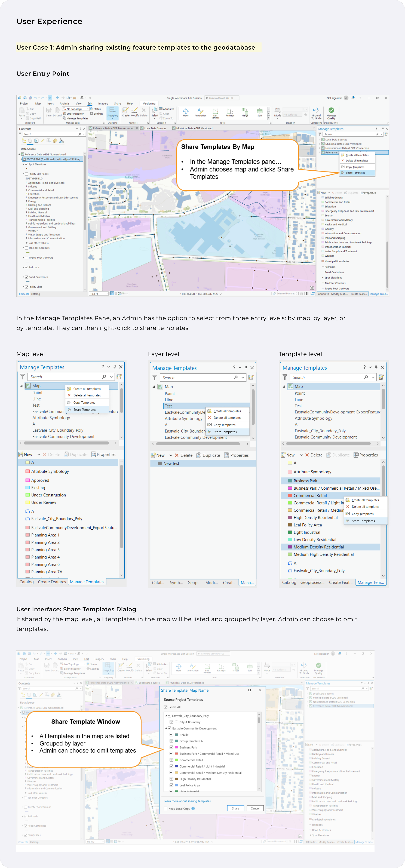Collapse Eastvale_City_Boundary_Poly group in the Share Template dialog

tap(166, 716)
